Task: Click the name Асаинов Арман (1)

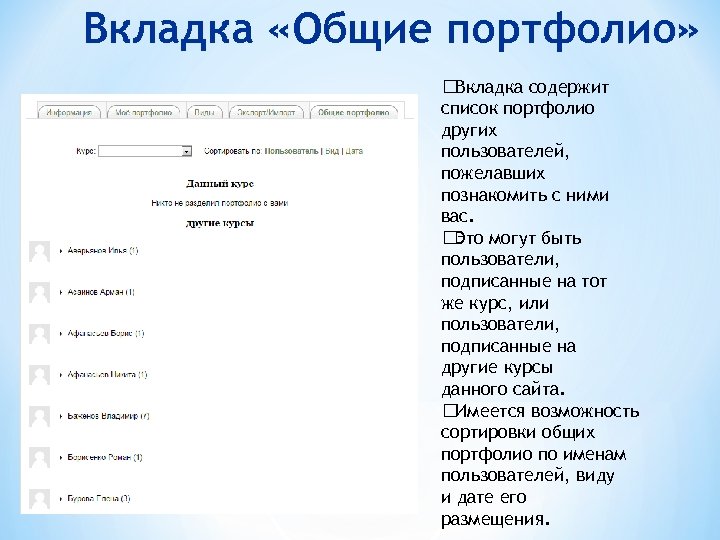Action: tap(101, 292)
